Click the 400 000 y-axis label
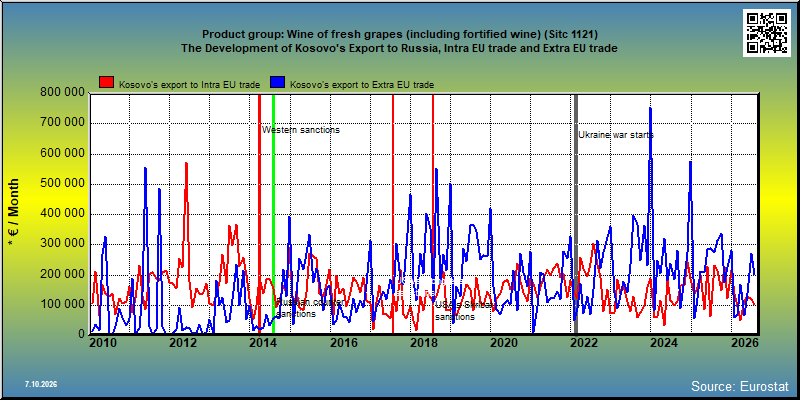Screen dimensions: 800x400 61,214
